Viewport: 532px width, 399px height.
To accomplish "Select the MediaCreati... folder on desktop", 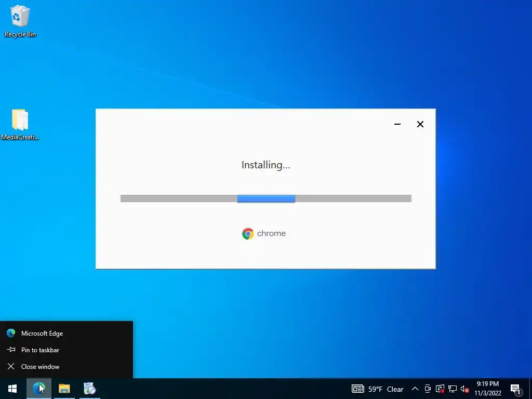I will 20,124.
